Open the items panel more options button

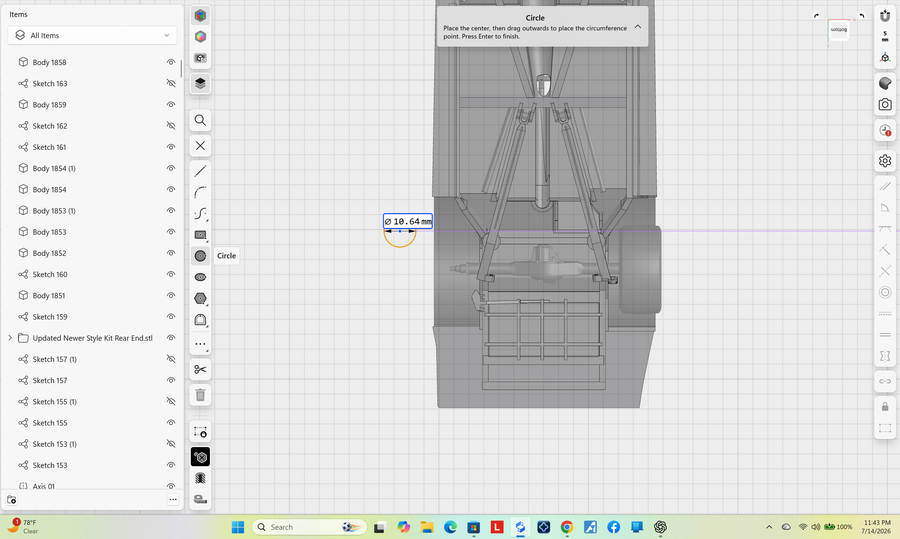(173, 499)
